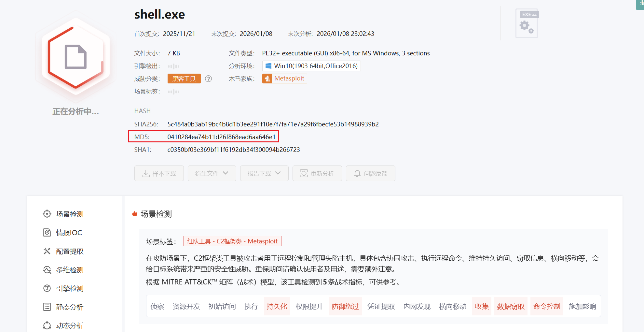The width and height of the screenshot is (644, 332).
Task: Click the EXE x64 file type icon
Action: pyautogui.click(x=527, y=23)
